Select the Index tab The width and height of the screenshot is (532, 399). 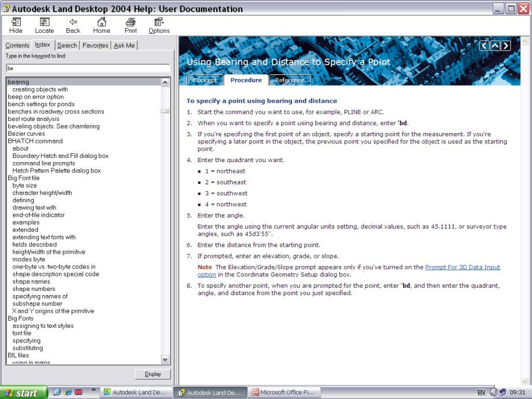(x=43, y=45)
